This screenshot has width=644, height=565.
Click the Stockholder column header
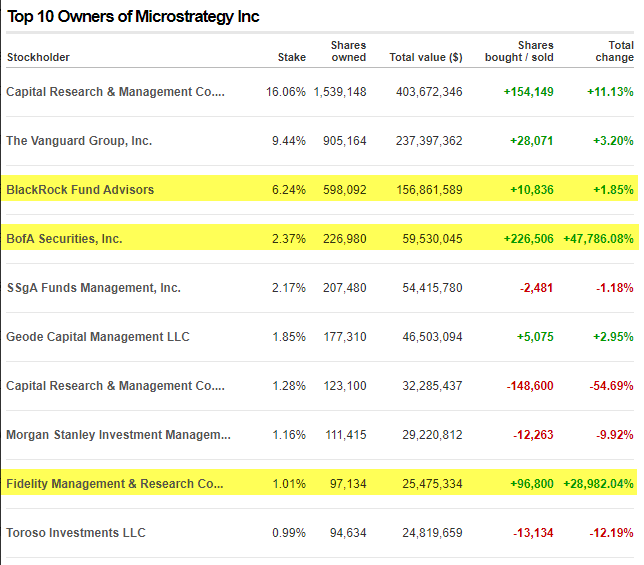click(38, 57)
